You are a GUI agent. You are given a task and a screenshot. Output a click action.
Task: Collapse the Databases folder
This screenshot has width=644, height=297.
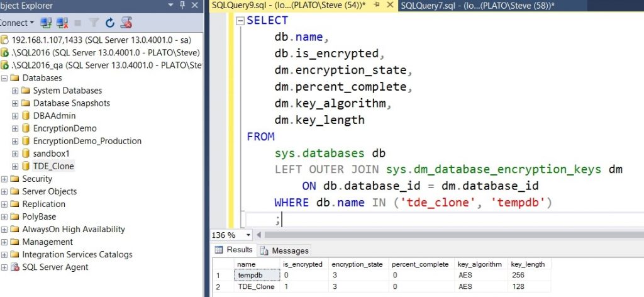click(4, 78)
